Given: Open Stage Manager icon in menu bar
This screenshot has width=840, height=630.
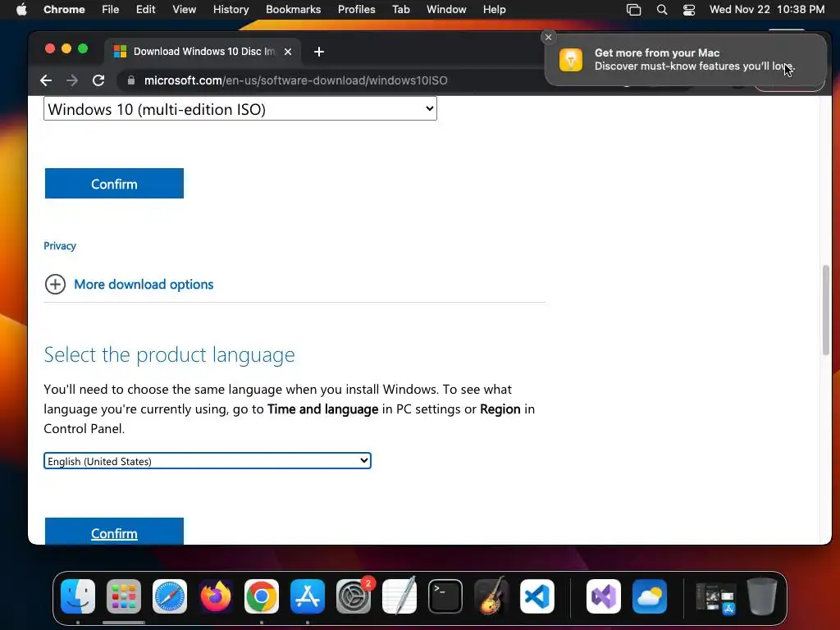Looking at the screenshot, I should [634, 10].
